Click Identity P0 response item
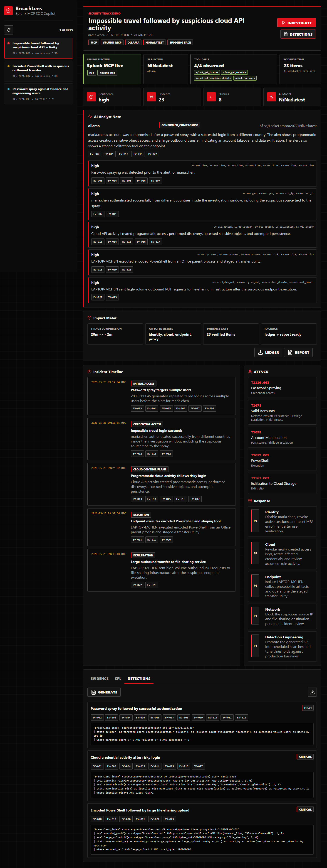 tap(282, 521)
